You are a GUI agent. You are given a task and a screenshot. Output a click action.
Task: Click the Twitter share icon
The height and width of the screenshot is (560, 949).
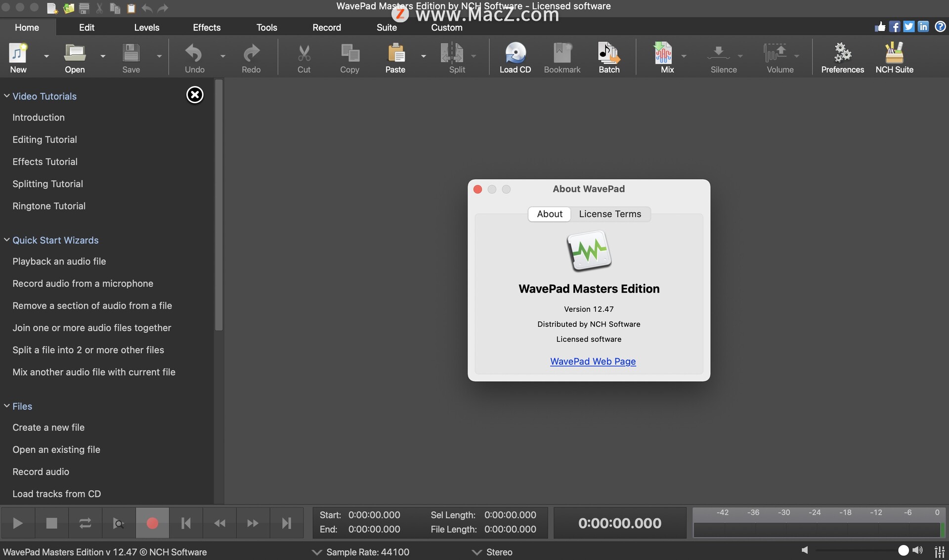click(x=908, y=27)
